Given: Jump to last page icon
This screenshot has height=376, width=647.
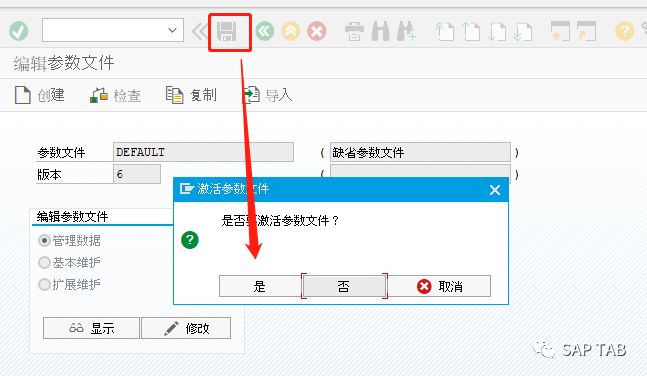Looking at the screenshot, I should [523, 32].
